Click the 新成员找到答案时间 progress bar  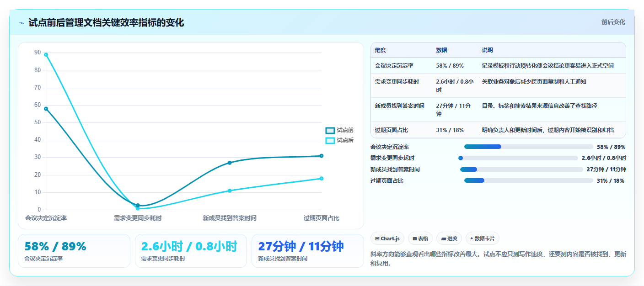pyautogui.click(x=521, y=169)
